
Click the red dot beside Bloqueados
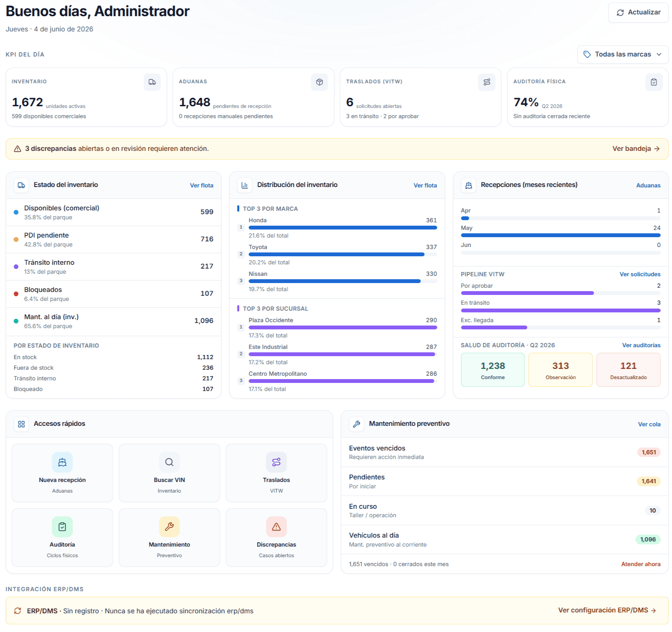click(16, 294)
